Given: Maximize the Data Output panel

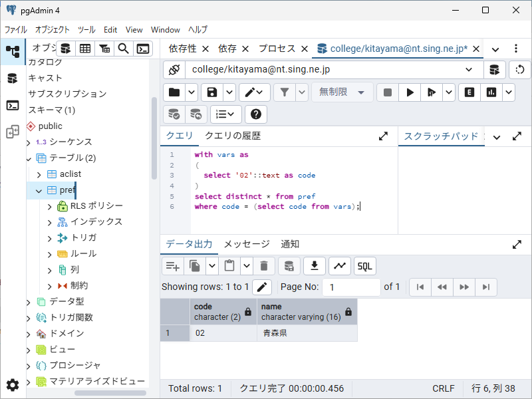Looking at the screenshot, I should [517, 244].
